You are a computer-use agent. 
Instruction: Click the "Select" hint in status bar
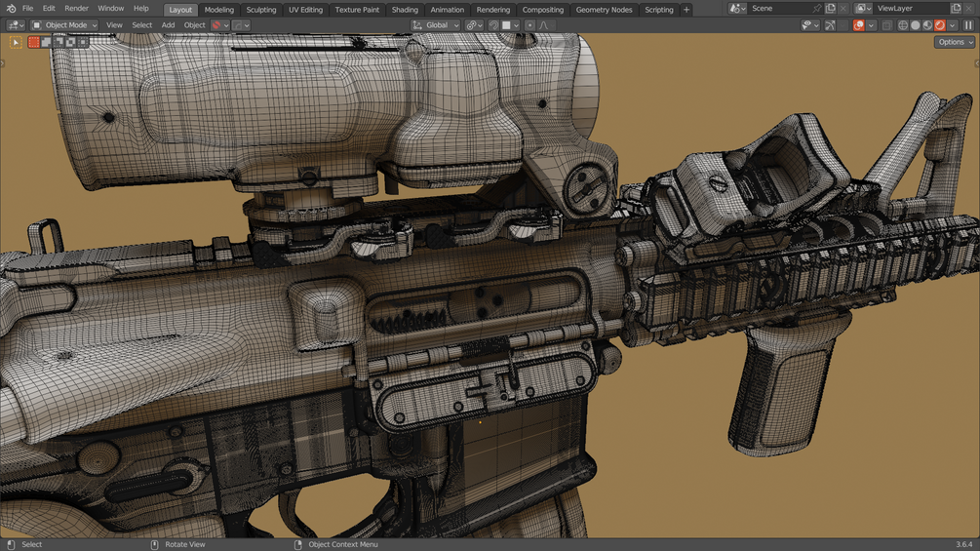coord(32,544)
